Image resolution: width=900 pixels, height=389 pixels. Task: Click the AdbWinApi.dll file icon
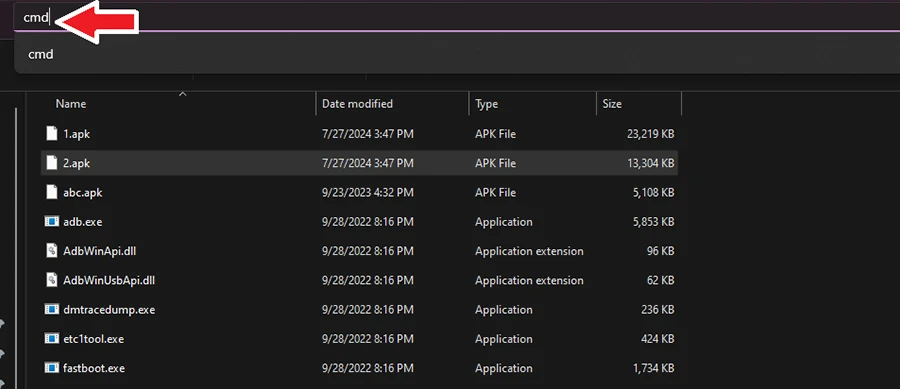coord(52,251)
